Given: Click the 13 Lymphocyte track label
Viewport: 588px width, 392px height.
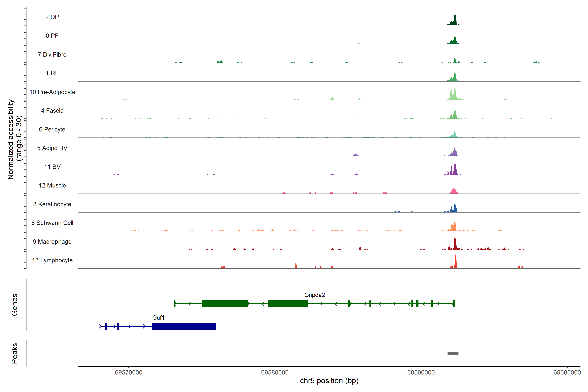Looking at the screenshot, I should [x=52, y=260].
